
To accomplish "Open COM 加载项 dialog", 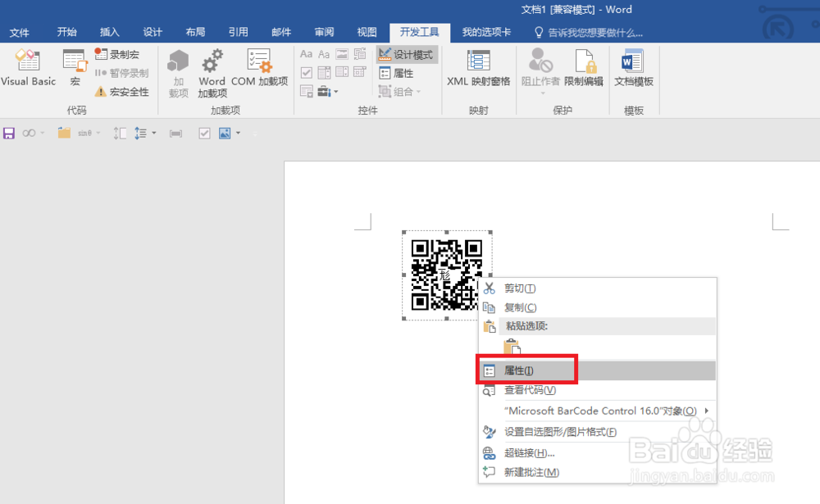I will click(259, 68).
